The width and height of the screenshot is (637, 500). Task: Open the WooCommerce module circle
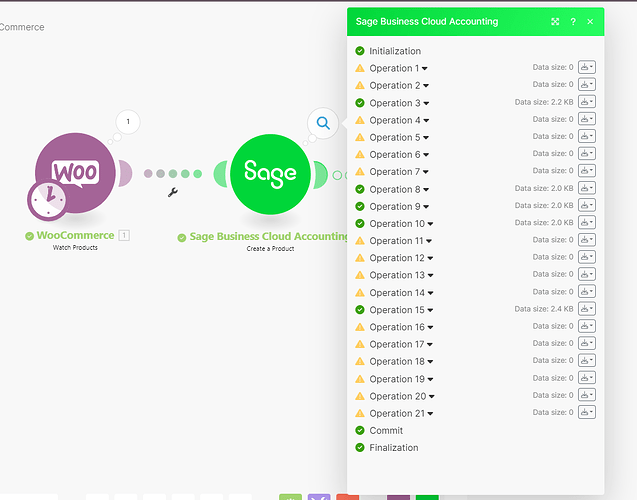tap(76, 173)
